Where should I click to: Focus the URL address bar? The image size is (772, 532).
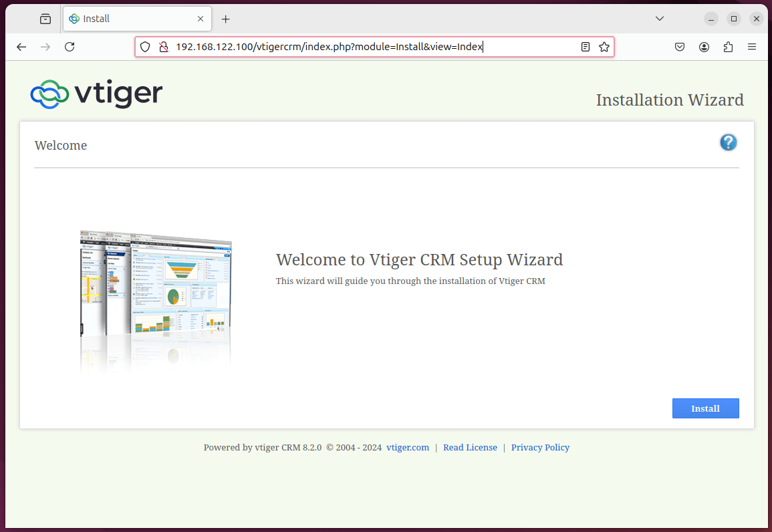374,47
